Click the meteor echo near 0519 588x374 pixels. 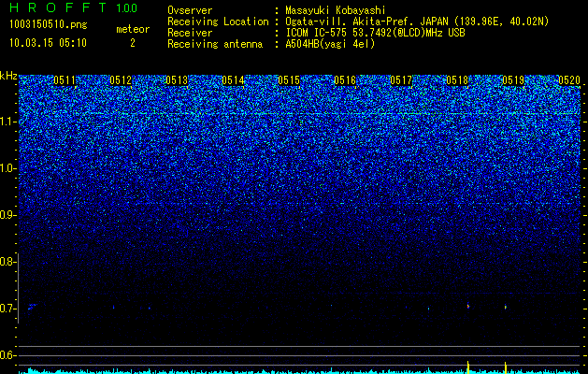point(506,307)
